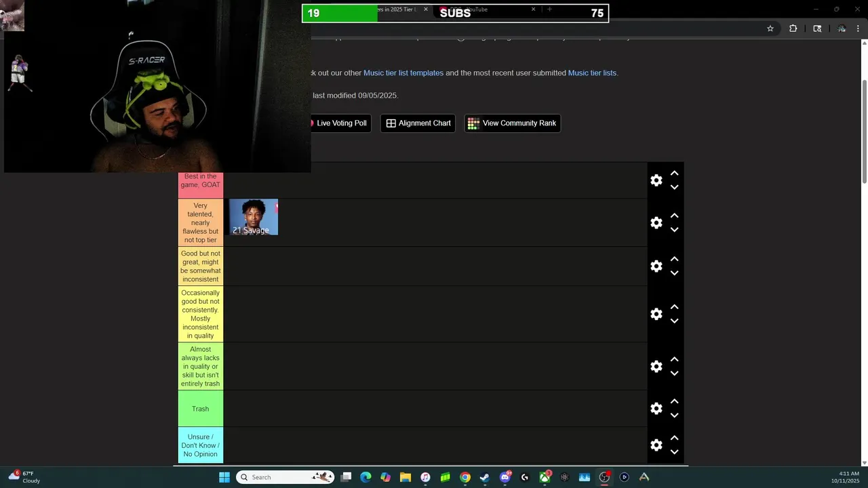Open Discord from the taskbar

point(505,477)
